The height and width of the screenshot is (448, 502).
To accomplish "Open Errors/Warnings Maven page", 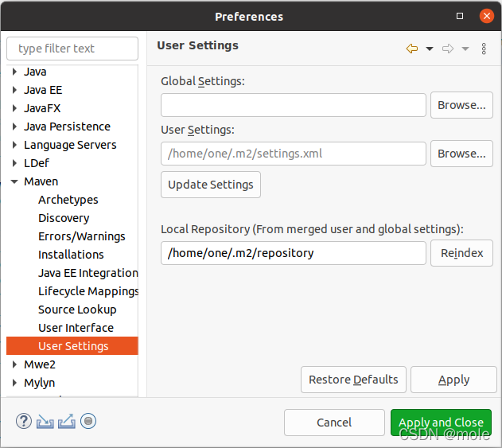I will point(82,236).
